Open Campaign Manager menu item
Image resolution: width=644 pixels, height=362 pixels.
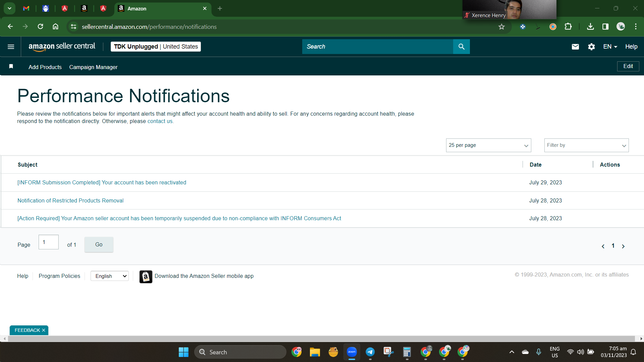[93, 67]
